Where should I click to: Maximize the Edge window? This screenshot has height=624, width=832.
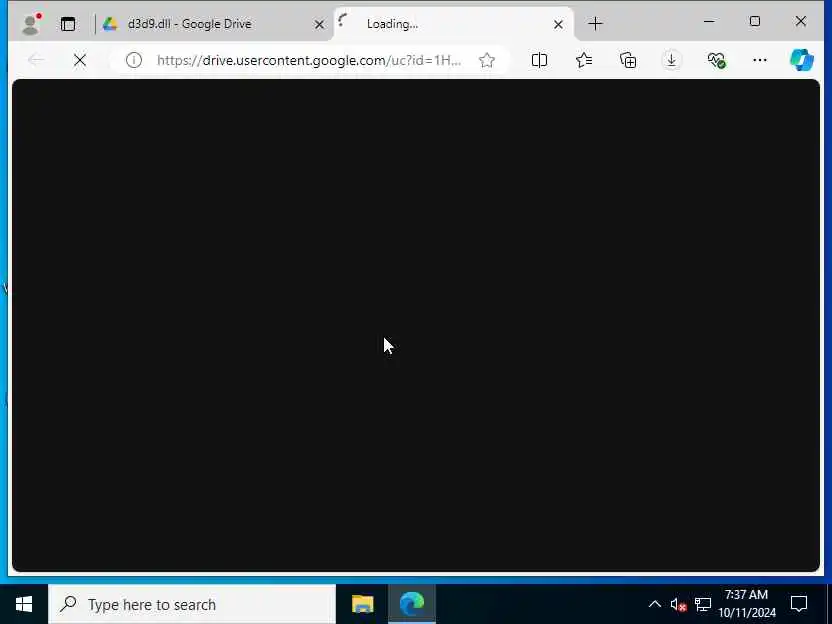click(755, 22)
